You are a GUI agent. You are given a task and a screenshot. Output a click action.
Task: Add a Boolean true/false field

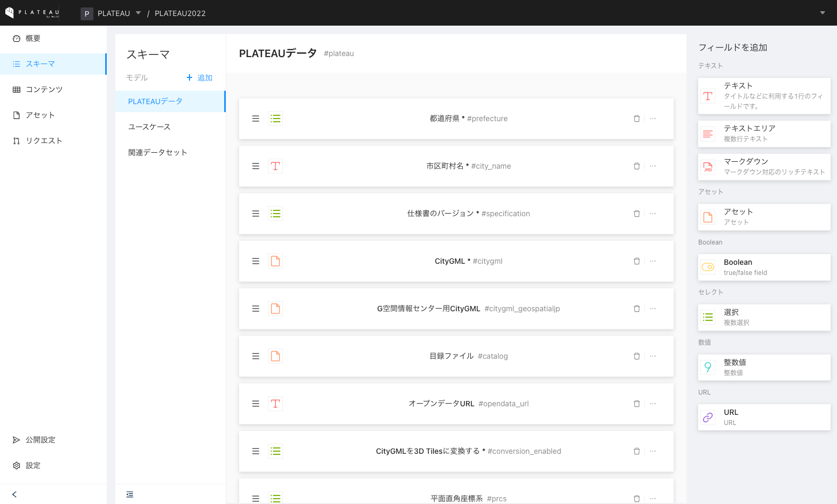point(764,267)
